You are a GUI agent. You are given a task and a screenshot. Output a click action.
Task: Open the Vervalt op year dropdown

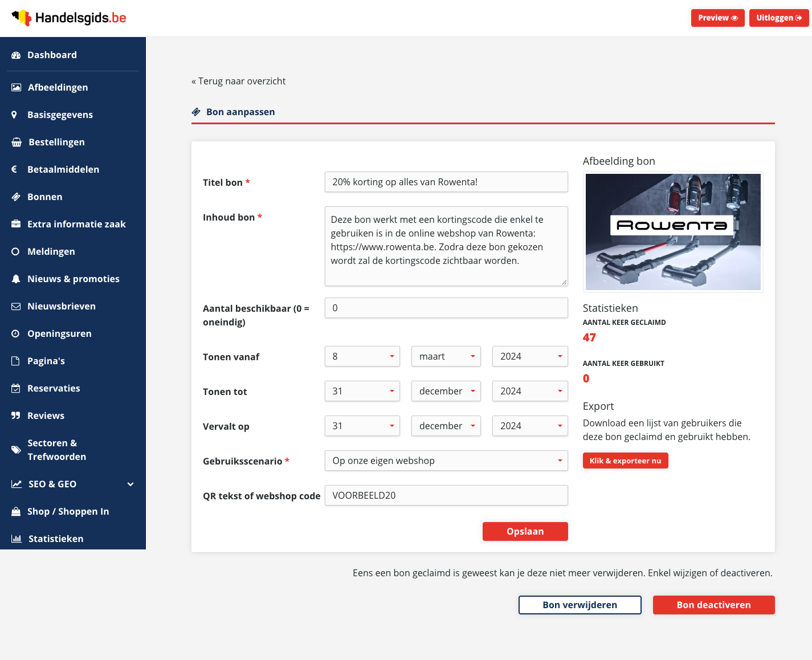pos(530,426)
